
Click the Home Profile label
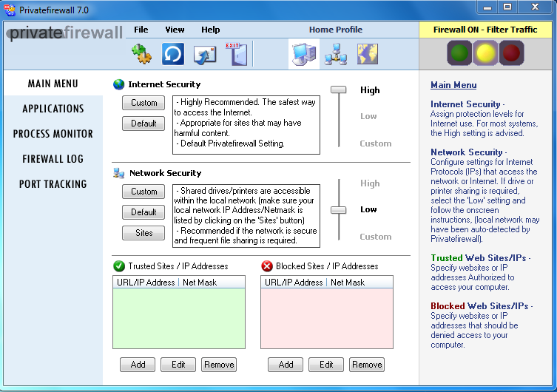pos(336,30)
